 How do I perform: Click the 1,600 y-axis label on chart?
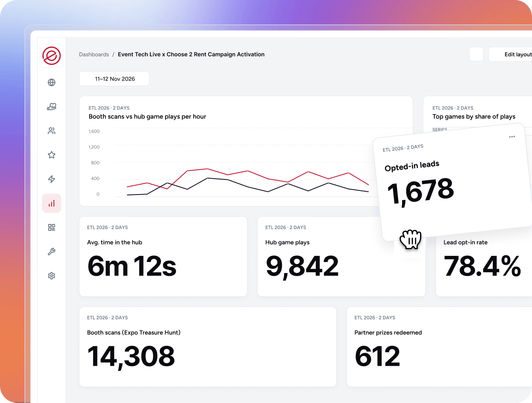click(94, 131)
